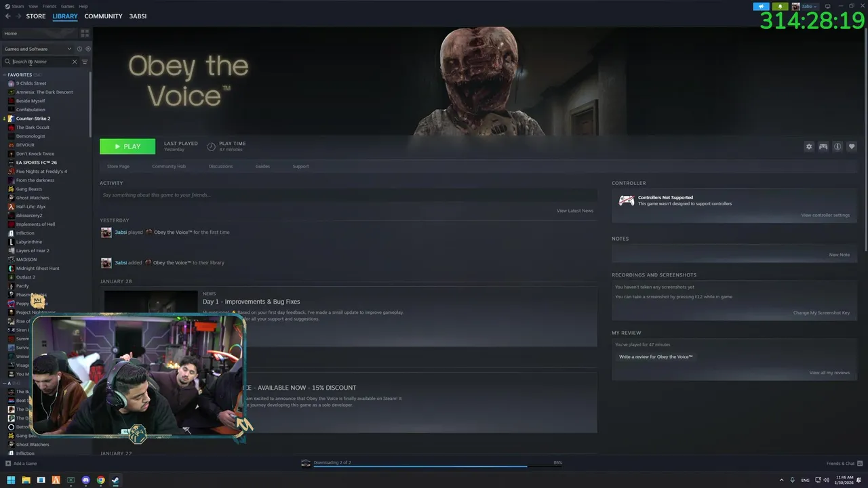
Task: Open the Discussions tab
Action: pos(220,166)
